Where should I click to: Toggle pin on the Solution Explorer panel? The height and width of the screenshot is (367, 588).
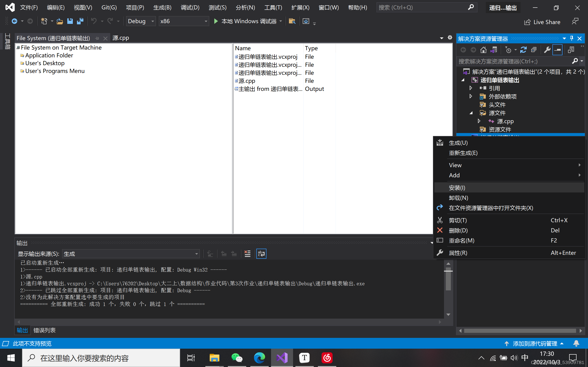571,38
